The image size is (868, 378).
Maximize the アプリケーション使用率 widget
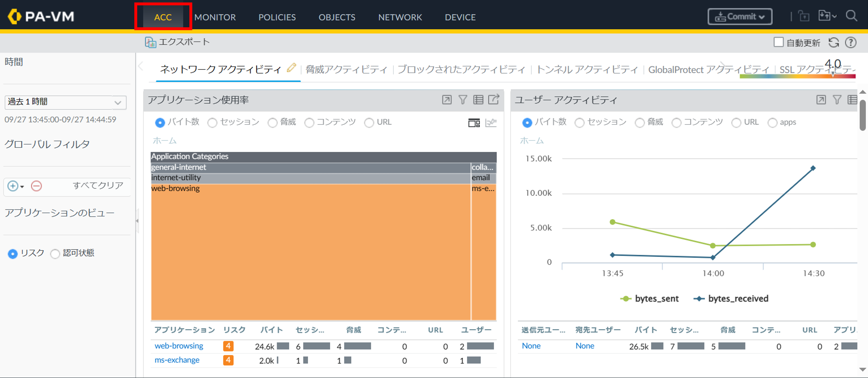point(447,100)
